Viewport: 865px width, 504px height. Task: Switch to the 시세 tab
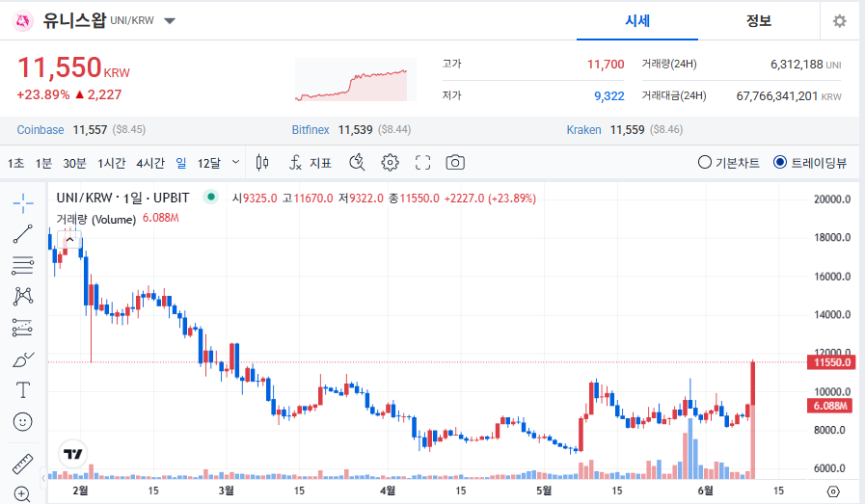tap(637, 21)
